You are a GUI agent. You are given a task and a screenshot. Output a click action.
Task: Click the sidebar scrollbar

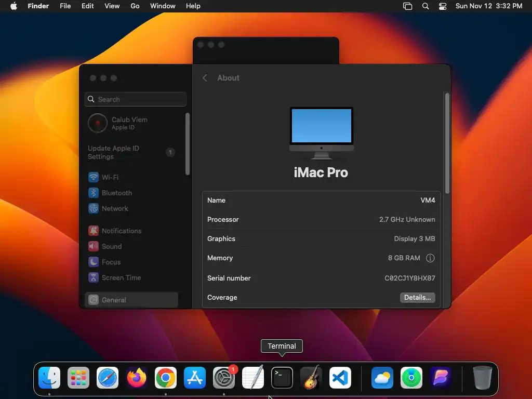[187, 144]
